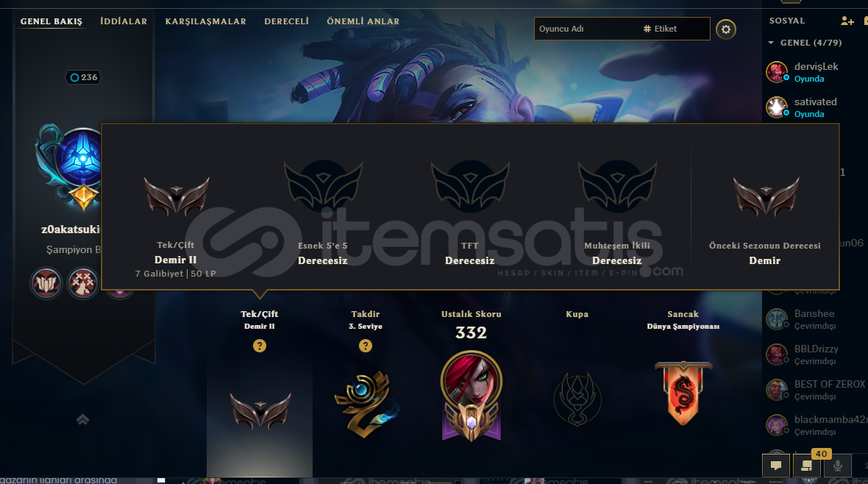Collapse the GENEL friends group
The image size is (868, 484).
[771, 43]
